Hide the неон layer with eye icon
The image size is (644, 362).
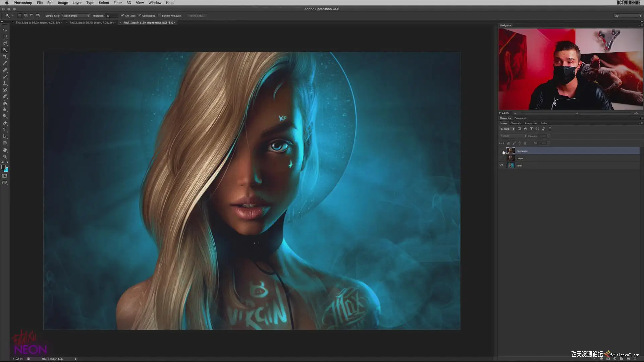pyautogui.click(x=502, y=165)
